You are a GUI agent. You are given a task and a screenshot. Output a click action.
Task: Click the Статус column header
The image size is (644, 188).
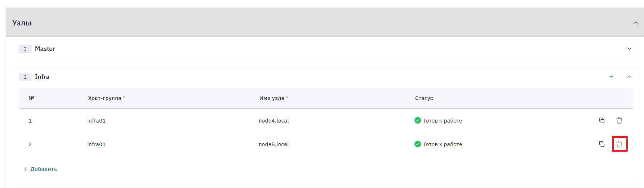424,98
